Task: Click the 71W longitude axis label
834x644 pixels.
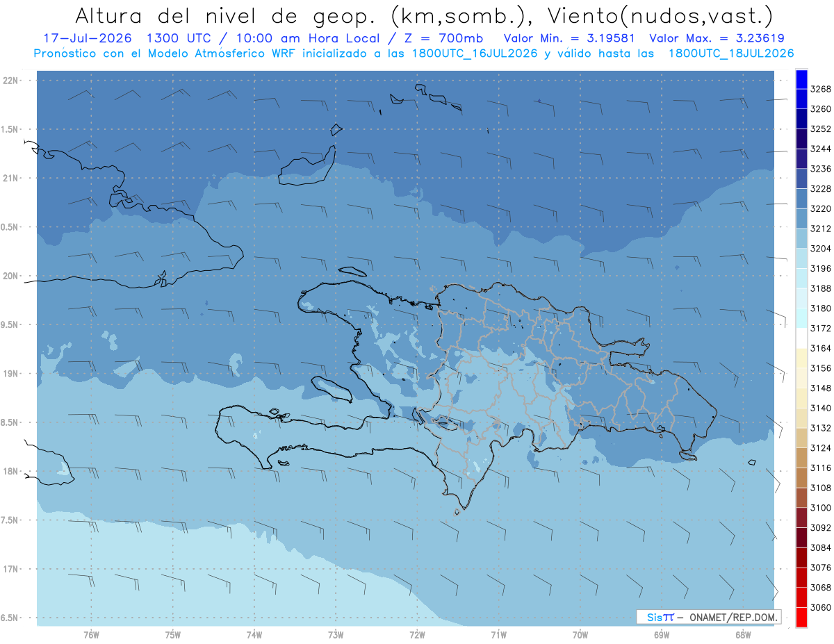Action: pyautogui.click(x=498, y=635)
